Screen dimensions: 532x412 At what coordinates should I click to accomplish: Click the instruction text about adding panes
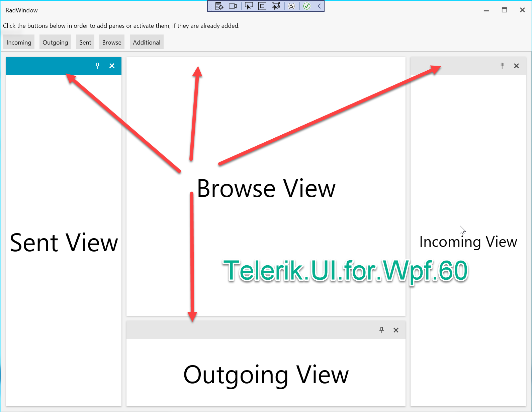coord(121,26)
